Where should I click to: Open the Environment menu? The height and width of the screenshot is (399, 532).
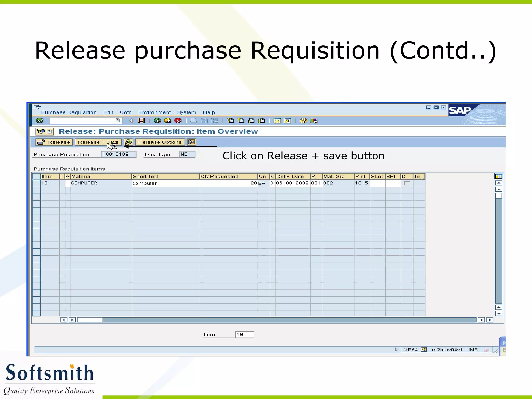tap(155, 112)
